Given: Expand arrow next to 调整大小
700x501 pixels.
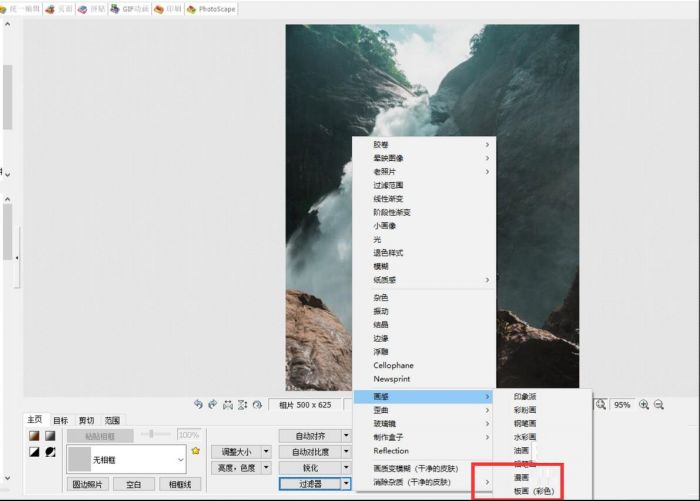Looking at the screenshot, I should pos(266,451).
